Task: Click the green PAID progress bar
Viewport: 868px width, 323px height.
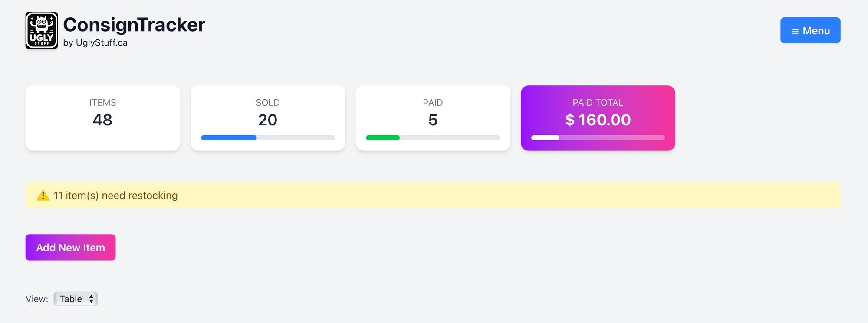Action: (382, 138)
